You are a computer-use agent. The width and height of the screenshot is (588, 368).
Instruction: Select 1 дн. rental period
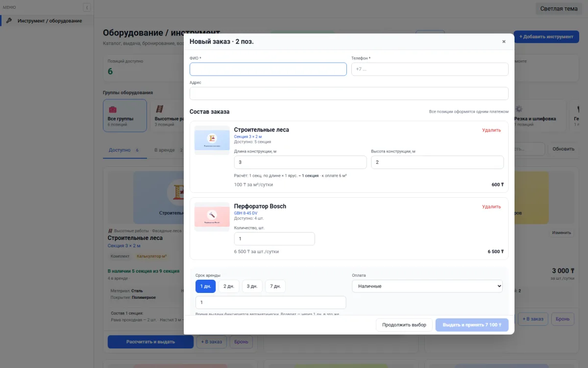[x=205, y=286]
